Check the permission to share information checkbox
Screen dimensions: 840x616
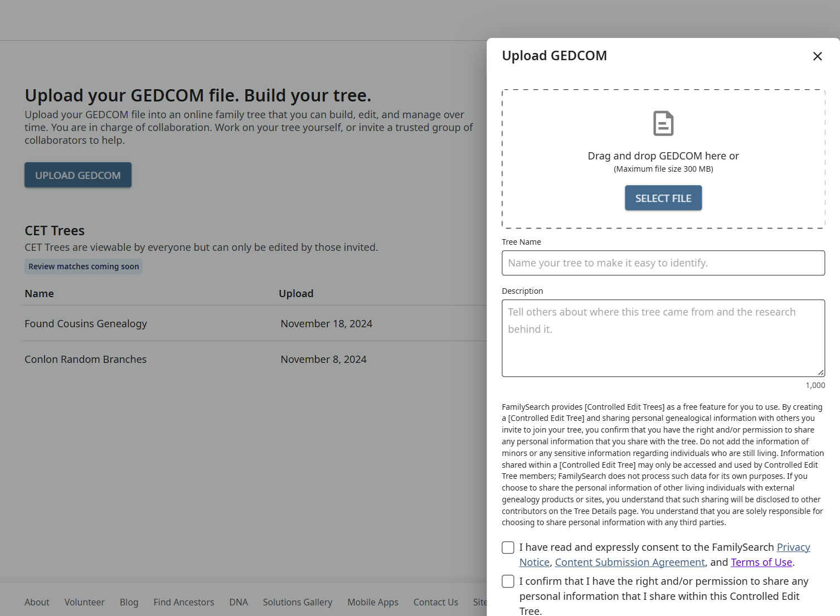tap(508, 581)
